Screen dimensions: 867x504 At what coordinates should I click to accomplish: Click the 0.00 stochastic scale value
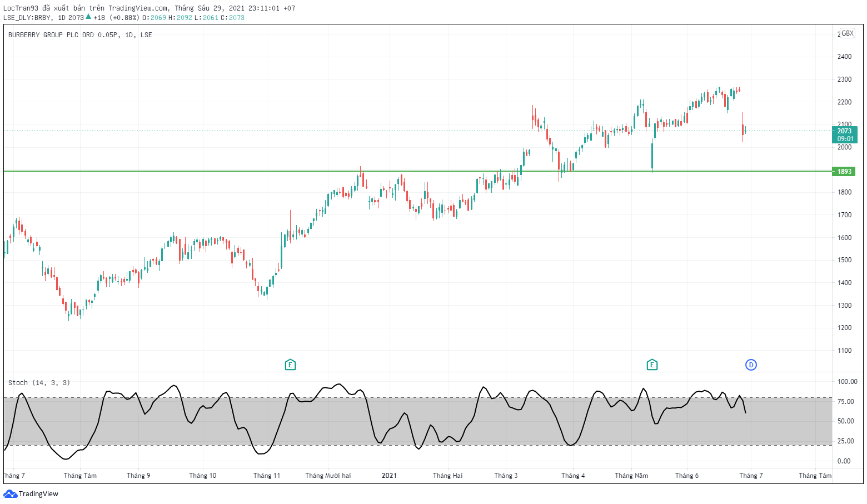coord(844,461)
